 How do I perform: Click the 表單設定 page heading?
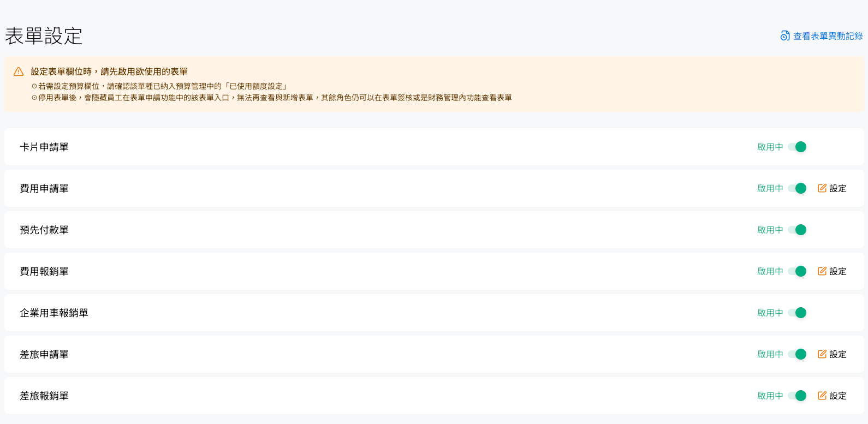point(44,36)
